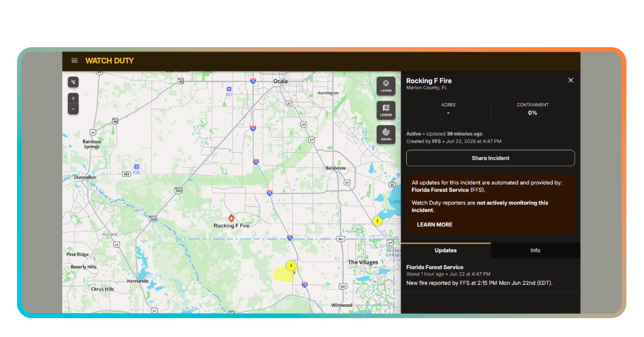
Task: Open the Layers panel
Action: [386, 86]
